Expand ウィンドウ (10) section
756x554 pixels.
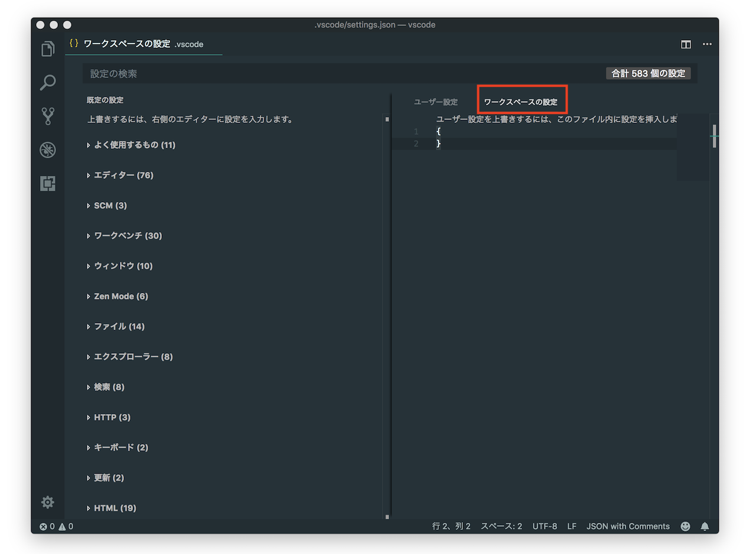(x=119, y=266)
